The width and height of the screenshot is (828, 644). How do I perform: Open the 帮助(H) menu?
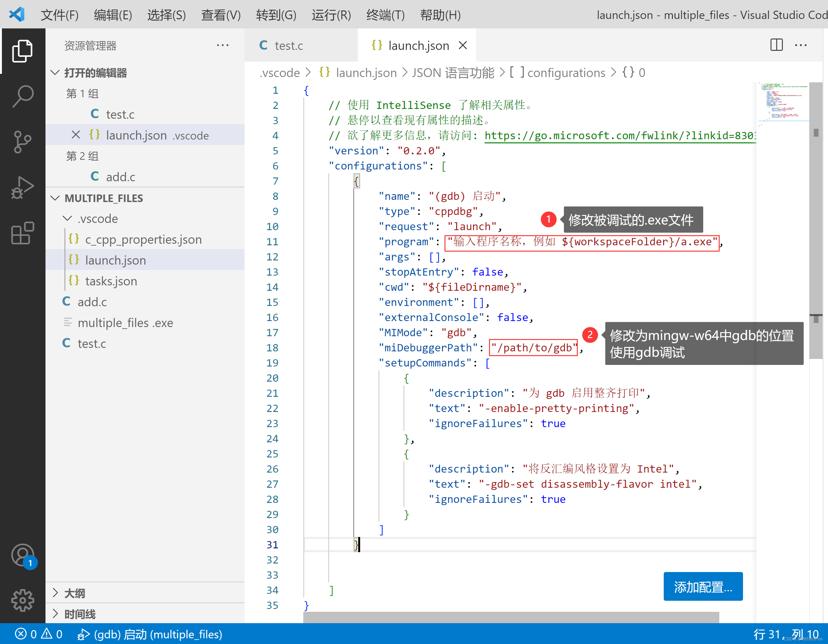440,15
